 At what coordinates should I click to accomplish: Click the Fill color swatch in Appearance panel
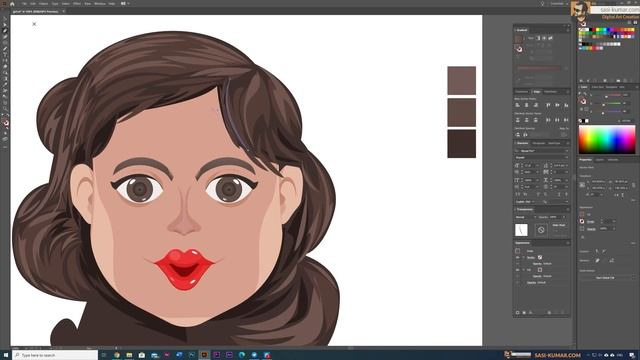coord(540,270)
